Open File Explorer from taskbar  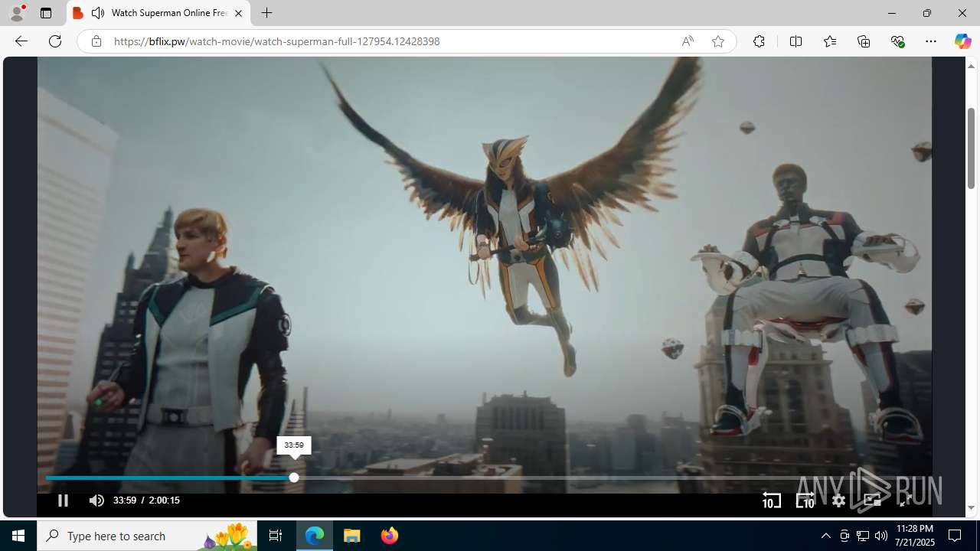tap(352, 536)
